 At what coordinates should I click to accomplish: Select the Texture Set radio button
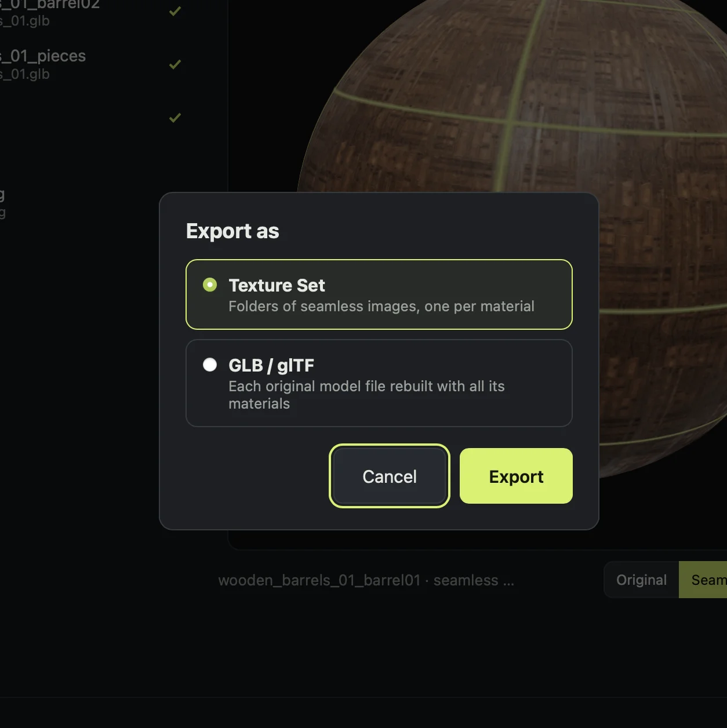coord(210,285)
